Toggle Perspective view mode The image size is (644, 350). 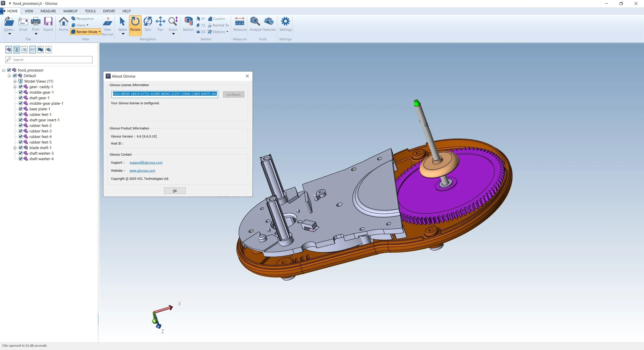[82, 19]
